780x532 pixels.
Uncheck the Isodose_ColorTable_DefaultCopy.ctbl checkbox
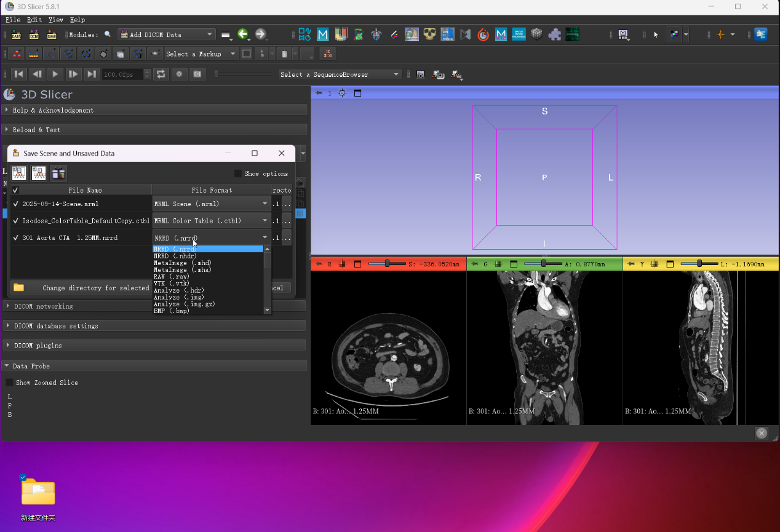pos(16,221)
